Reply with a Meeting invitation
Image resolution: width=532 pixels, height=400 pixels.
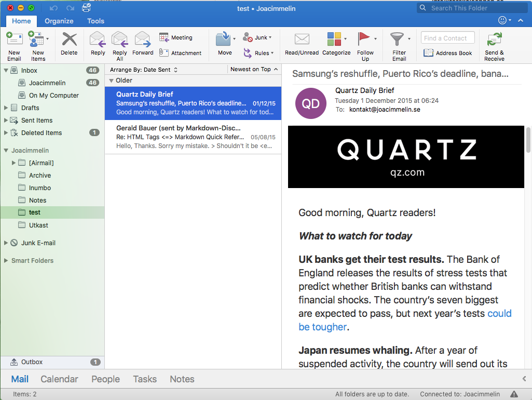(x=176, y=37)
